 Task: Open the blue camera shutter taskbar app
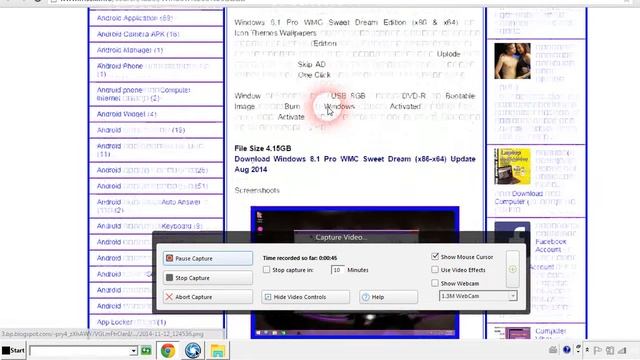(193, 351)
